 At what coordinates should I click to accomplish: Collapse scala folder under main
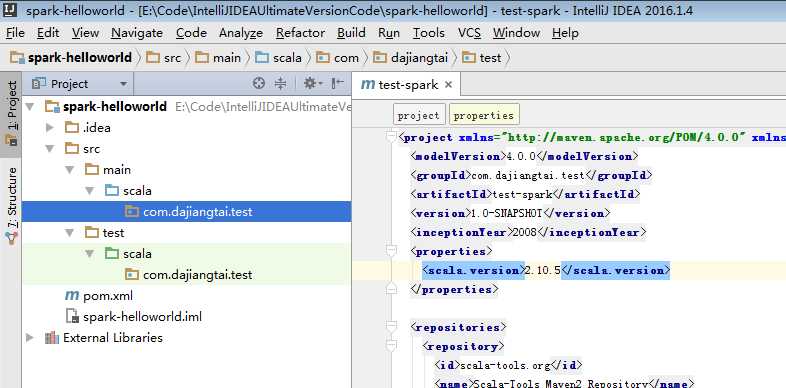pos(90,191)
